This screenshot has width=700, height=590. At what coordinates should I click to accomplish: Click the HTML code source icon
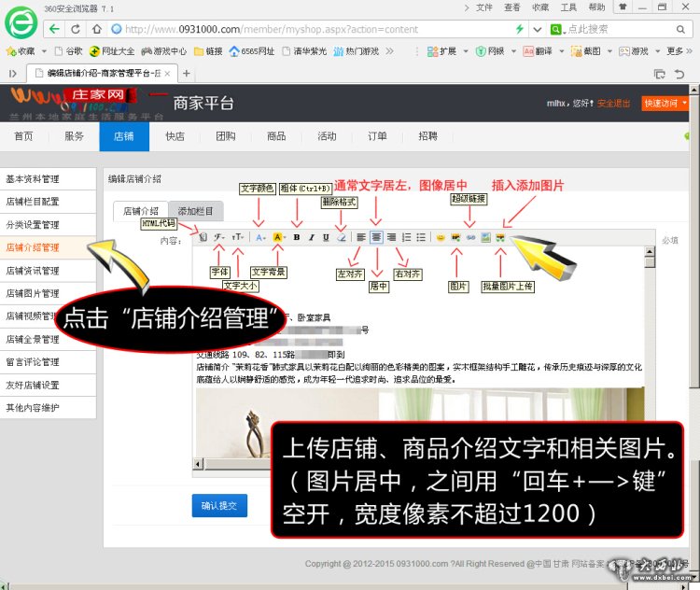(x=203, y=237)
